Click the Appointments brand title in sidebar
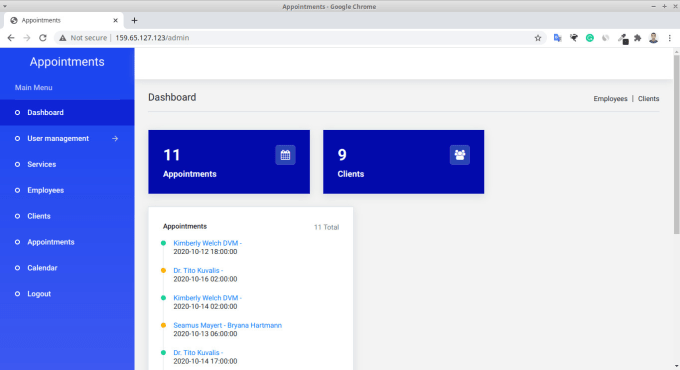Viewport: 680px width, 370px height. 67,62
